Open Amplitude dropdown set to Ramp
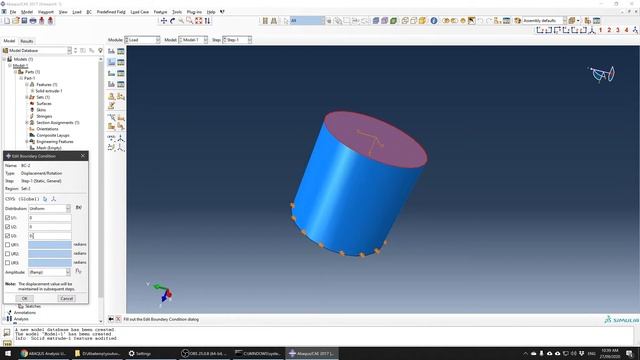Image resolution: width=640 pixels, height=360 pixels. point(49,272)
